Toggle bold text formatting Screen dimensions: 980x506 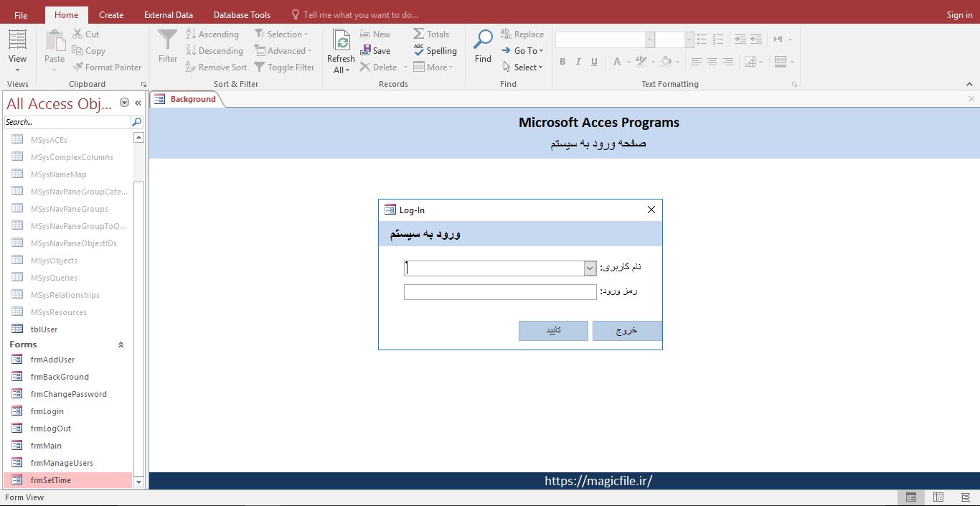click(x=562, y=62)
